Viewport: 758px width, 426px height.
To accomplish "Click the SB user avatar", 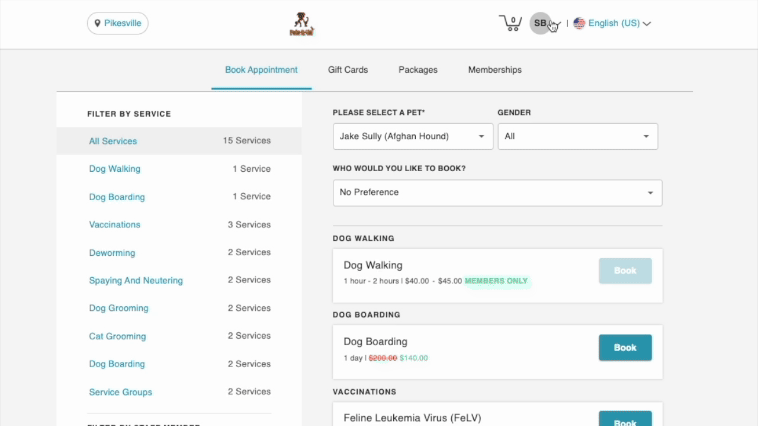I will click(x=541, y=23).
